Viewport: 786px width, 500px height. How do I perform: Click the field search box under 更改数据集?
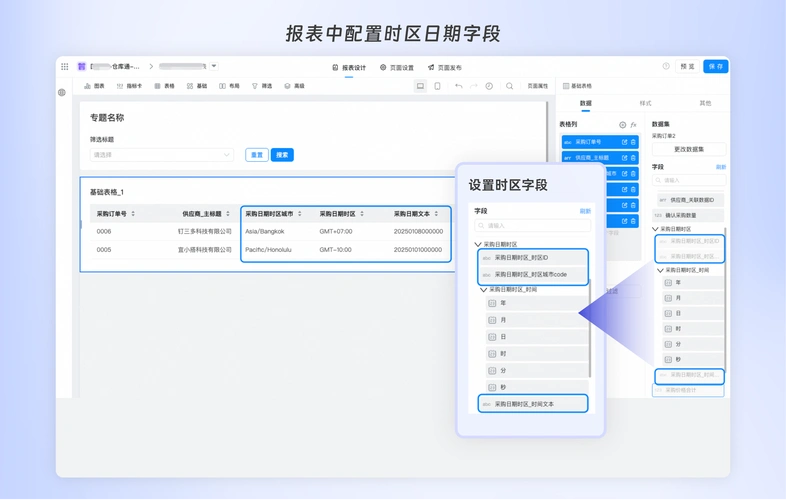point(689,180)
